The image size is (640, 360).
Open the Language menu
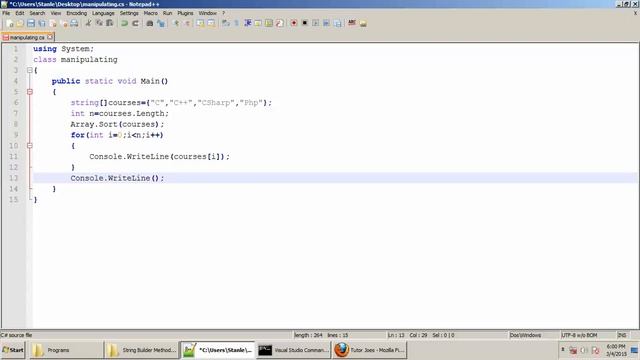click(x=103, y=13)
